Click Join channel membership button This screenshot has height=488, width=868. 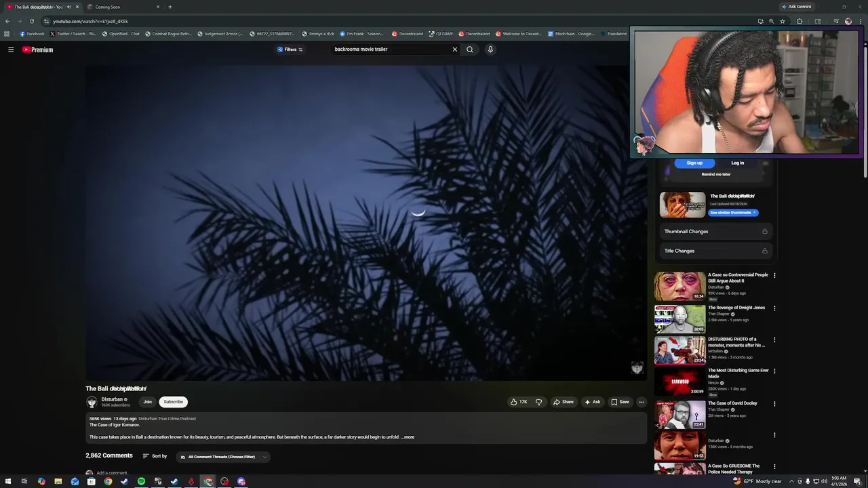pyautogui.click(x=147, y=402)
